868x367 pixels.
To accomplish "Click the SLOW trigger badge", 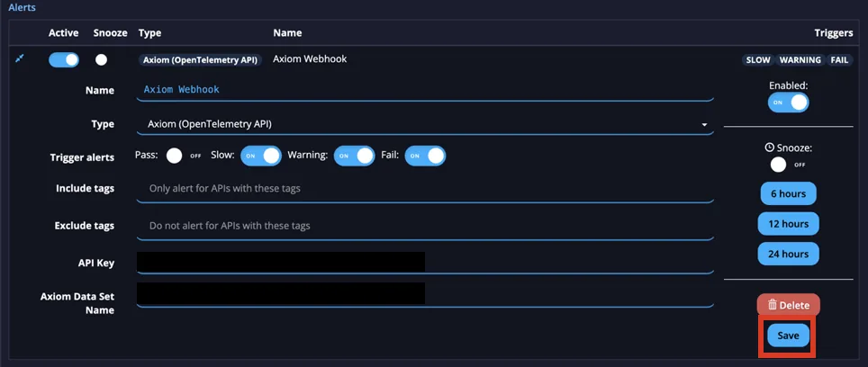I will [758, 60].
